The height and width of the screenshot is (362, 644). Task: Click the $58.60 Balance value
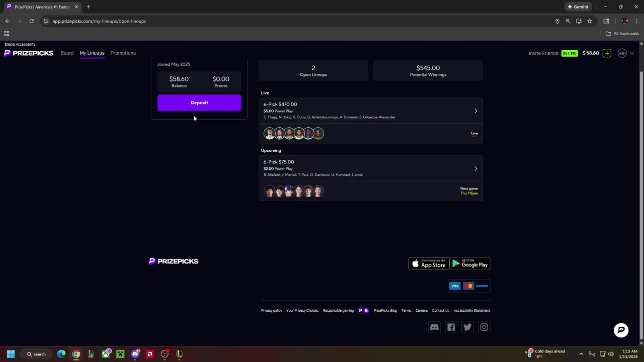click(179, 79)
